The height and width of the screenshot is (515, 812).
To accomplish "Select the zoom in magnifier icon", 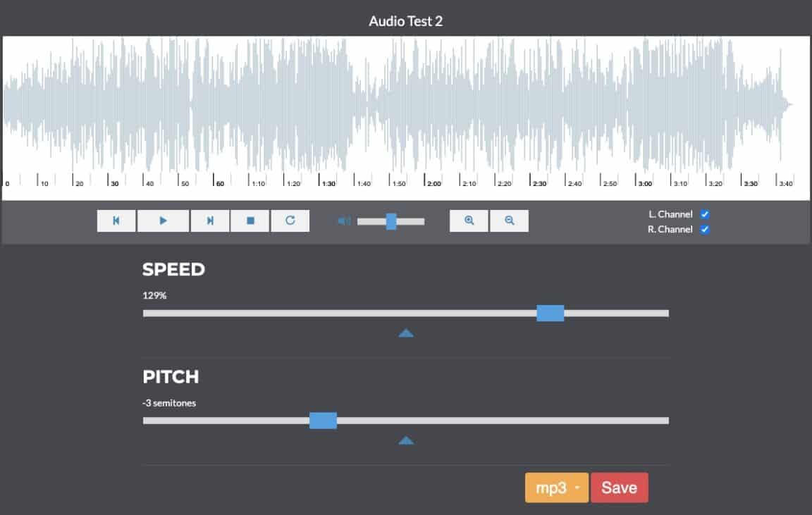I will pyautogui.click(x=468, y=220).
